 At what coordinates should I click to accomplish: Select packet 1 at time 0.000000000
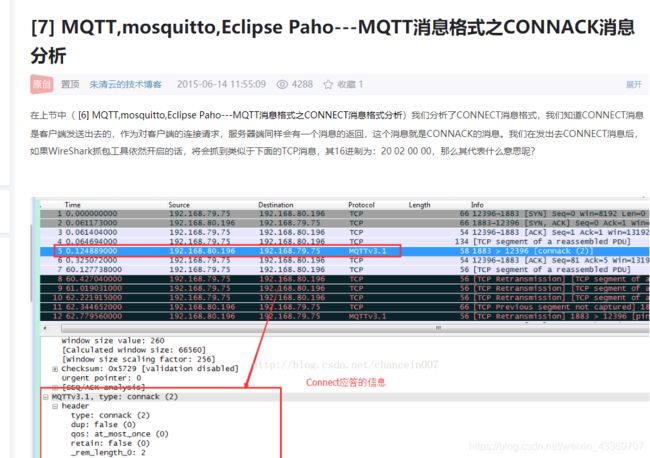point(344,214)
